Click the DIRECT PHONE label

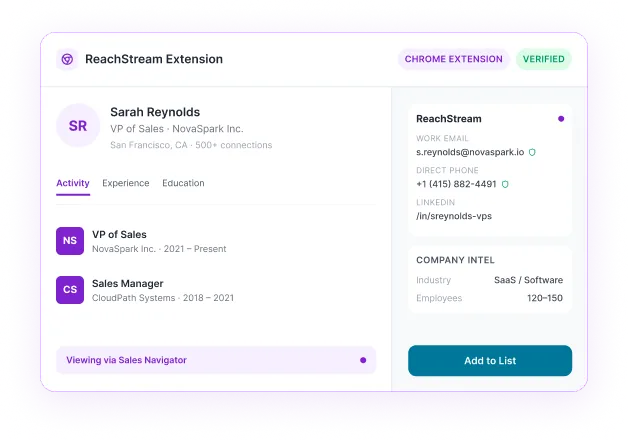[447, 171]
